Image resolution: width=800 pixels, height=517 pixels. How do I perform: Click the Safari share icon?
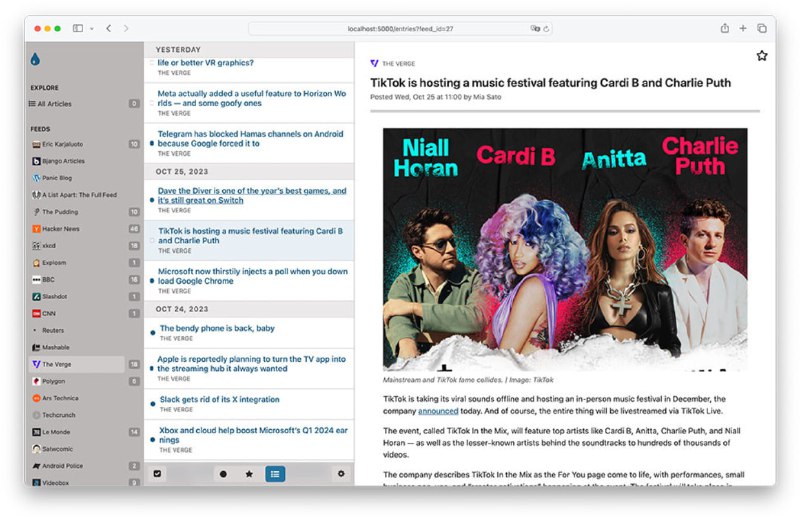pyautogui.click(x=724, y=28)
